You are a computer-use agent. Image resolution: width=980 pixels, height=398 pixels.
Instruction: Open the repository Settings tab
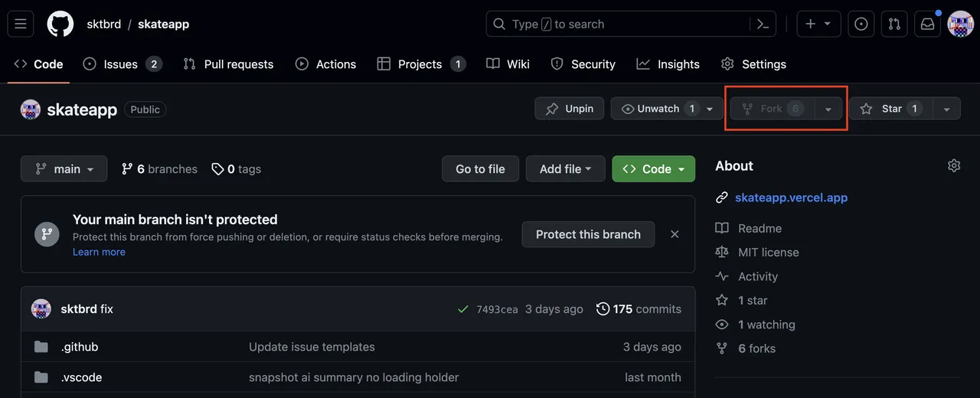click(x=753, y=64)
